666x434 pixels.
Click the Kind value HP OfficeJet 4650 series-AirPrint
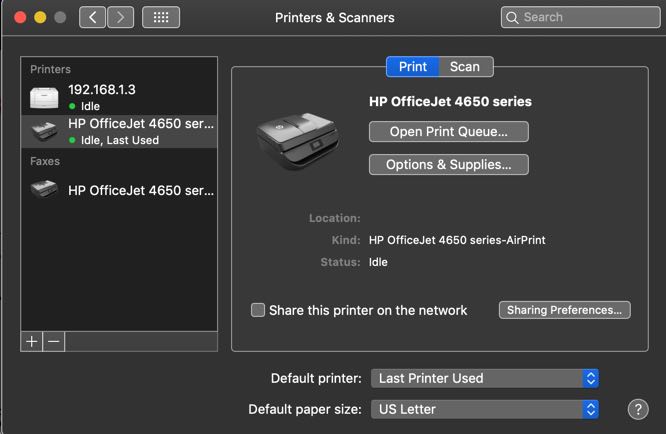tap(457, 240)
